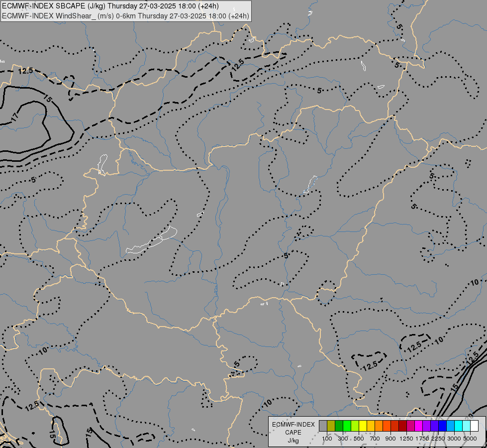The height and width of the screenshot is (448, 487).
Task: Select the dark red swatch before 1250 tick
Action: pyautogui.click(x=402, y=426)
